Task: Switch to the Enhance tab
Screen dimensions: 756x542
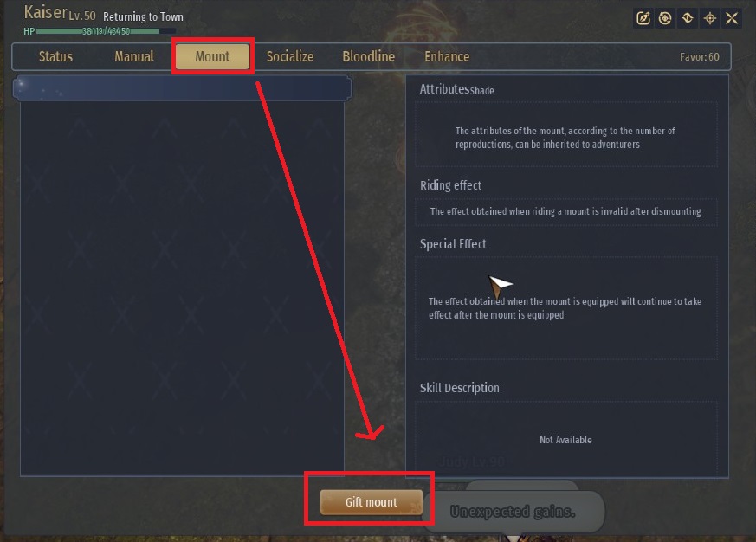Action: point(447,56)
